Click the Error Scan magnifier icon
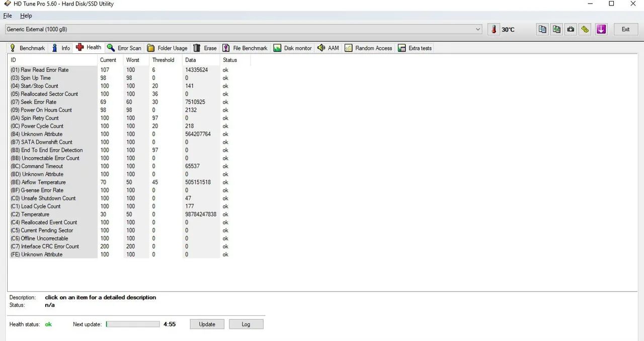644x341 pixels. tap(111, 48)
